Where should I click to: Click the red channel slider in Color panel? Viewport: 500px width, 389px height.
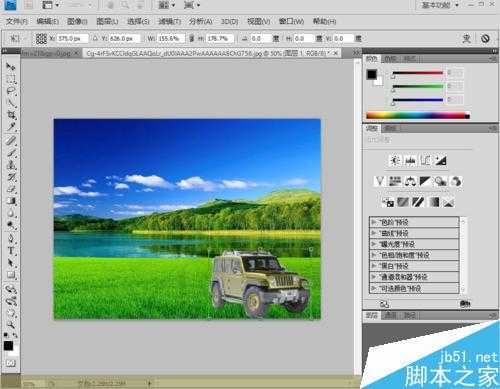click(x=418, y=73)
